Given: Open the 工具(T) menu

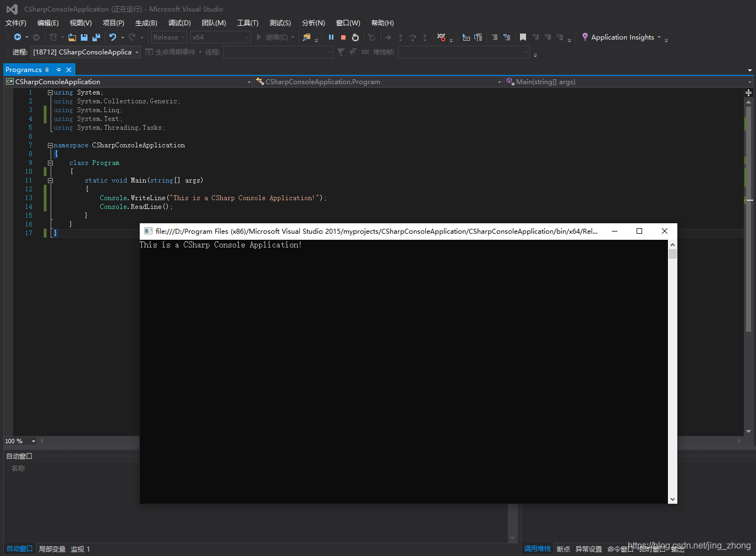Looking at the screenshot, I should point(248,23).
